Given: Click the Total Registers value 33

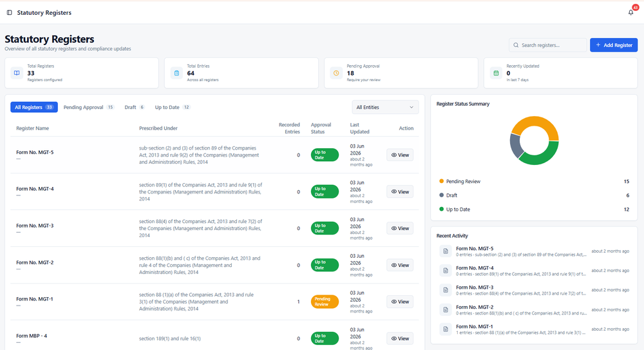Looking at the screenshot, I should tap(31, 73).
